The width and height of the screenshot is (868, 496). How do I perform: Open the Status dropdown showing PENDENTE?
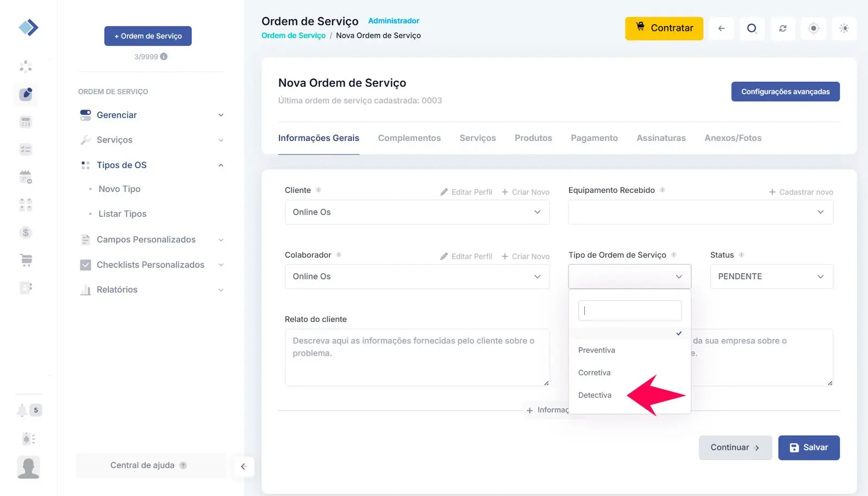pyautogui.click(x=771, y=276)
